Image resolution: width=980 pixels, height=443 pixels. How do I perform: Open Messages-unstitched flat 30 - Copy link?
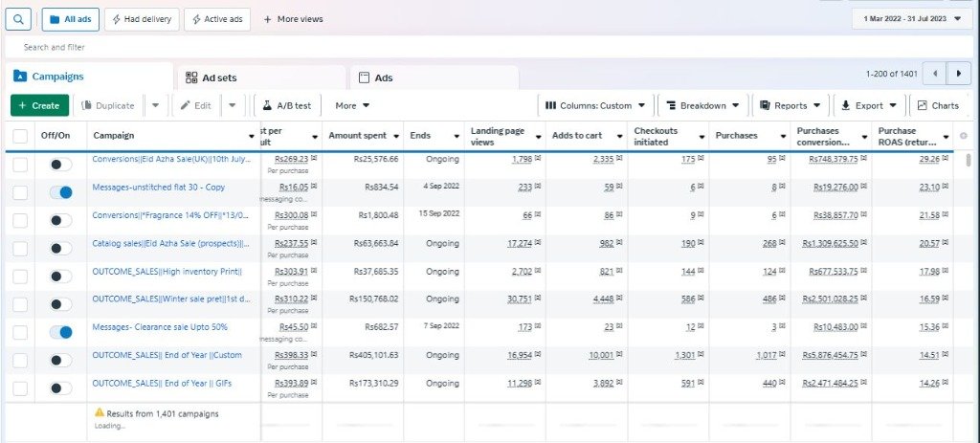point(158,187)
